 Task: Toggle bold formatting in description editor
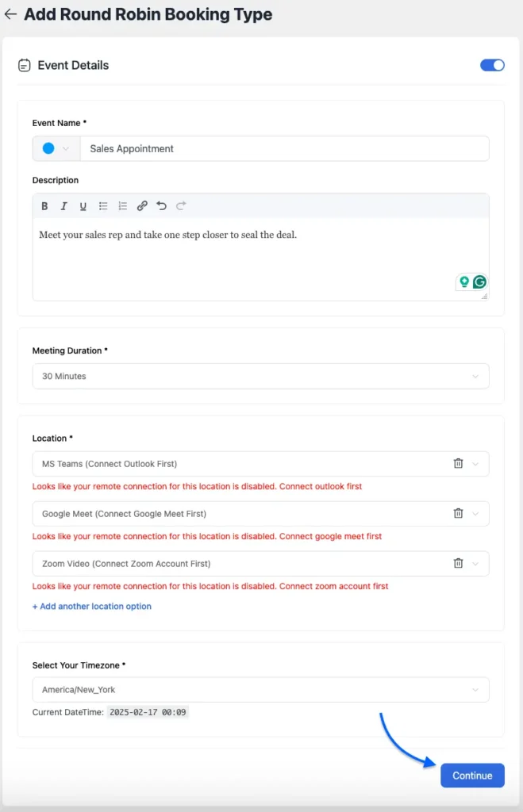[x=44, y=206]
